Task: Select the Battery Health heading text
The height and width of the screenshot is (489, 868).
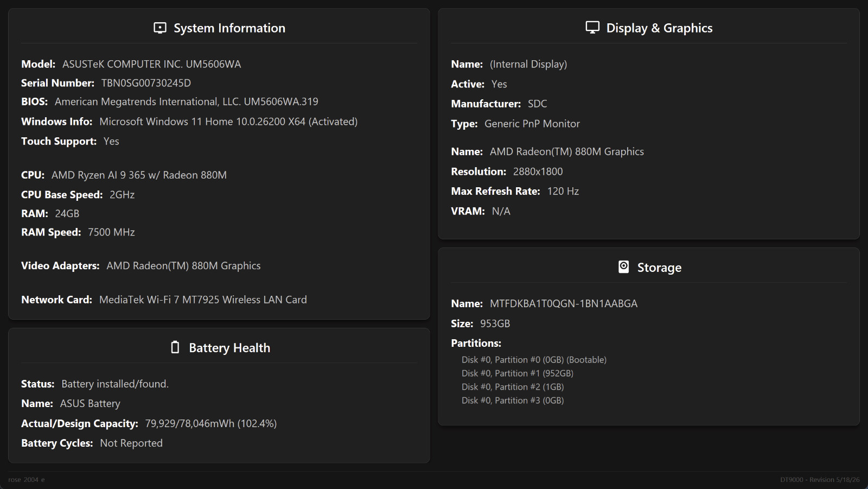Action: tap(229, 348)
